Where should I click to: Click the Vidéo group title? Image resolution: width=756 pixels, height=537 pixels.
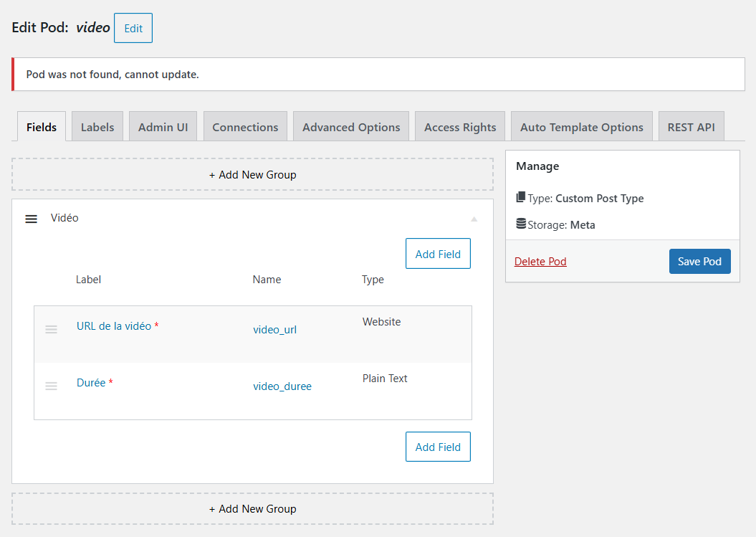[64, 218]
